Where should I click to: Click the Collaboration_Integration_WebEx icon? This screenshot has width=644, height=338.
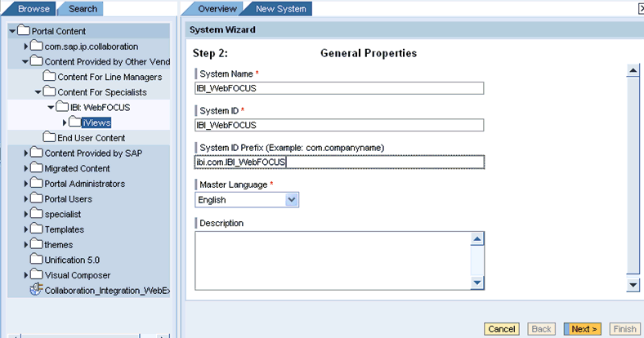tap(36, 290)
